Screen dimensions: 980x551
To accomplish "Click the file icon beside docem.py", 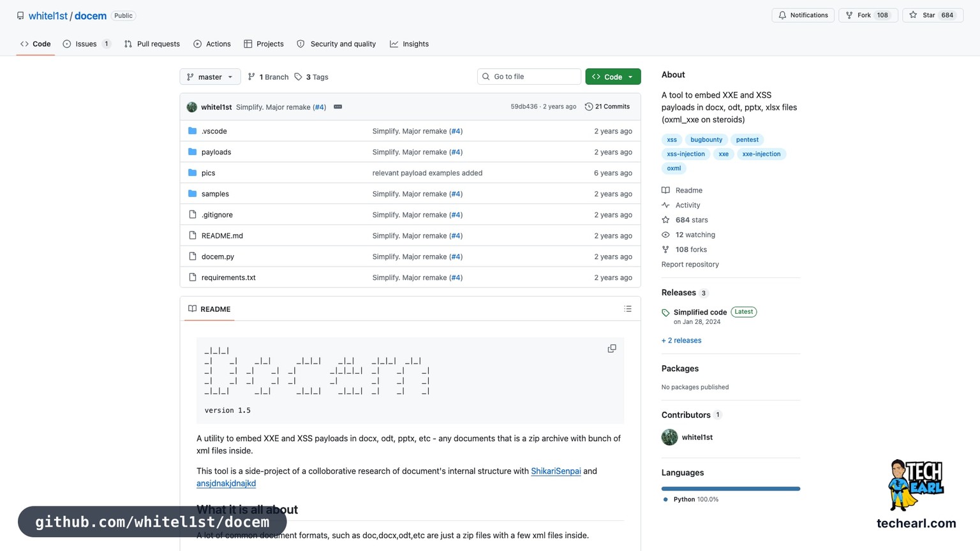I will click(x=193, y=256).
